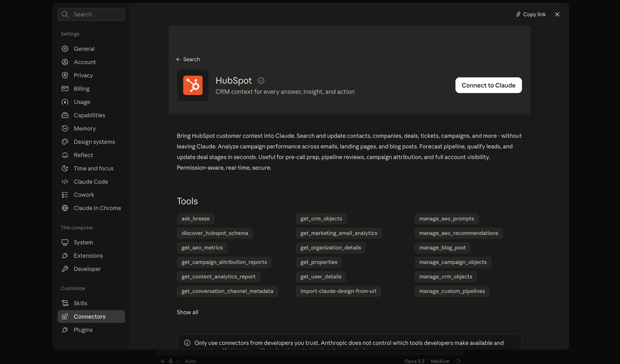Click the Time and focus moon icon
Screen dimensions: 620x364
[65, 168]
